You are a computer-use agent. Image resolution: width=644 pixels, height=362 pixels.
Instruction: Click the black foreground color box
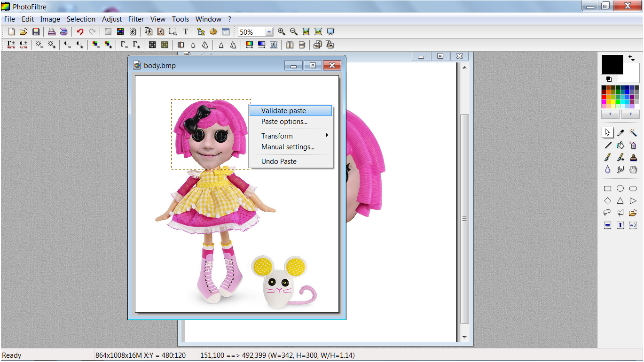[x=612, y=64]
